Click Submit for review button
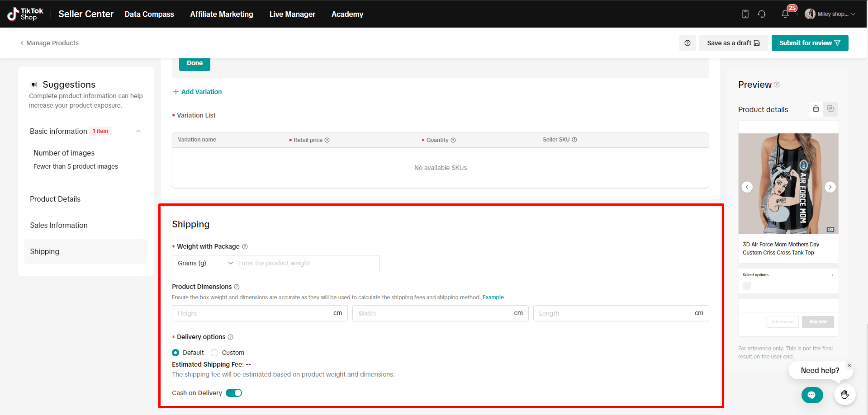Viewport: 868px width, 415px height. 810,43
